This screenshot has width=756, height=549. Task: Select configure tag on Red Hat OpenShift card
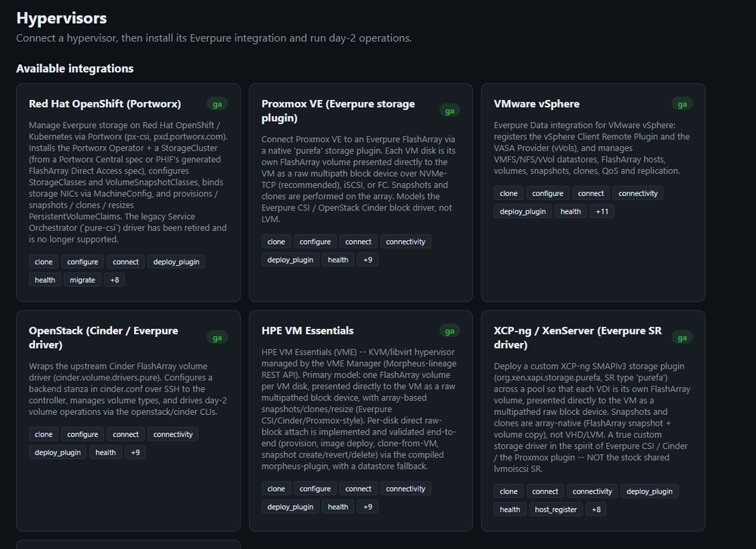(82, 261)
